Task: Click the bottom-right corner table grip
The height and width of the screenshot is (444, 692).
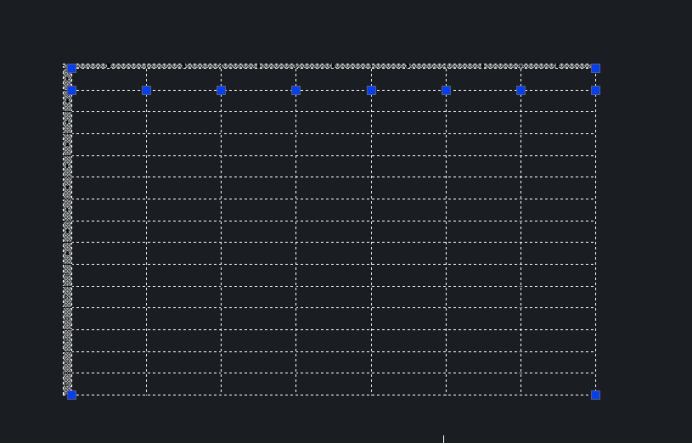Action: [596, 395]
